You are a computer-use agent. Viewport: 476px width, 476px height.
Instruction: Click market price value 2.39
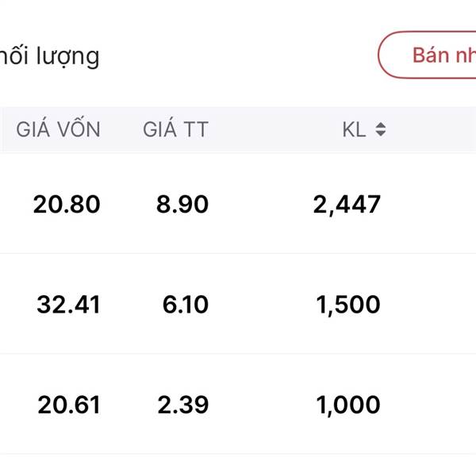click(183, 405)
